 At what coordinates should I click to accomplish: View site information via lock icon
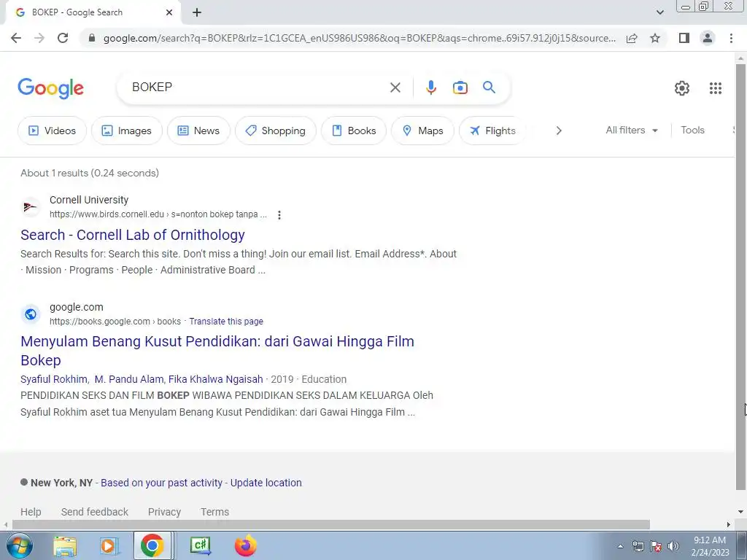tap(92, 38)
